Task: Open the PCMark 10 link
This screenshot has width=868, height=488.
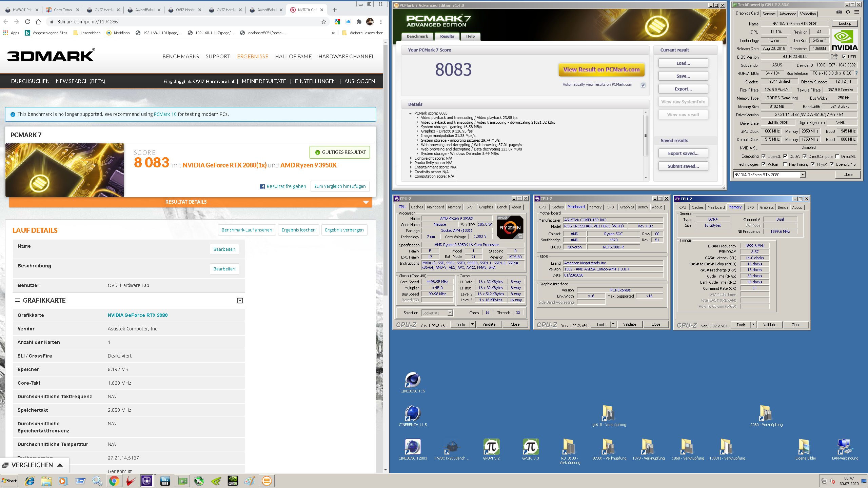Action: point(165,114)
